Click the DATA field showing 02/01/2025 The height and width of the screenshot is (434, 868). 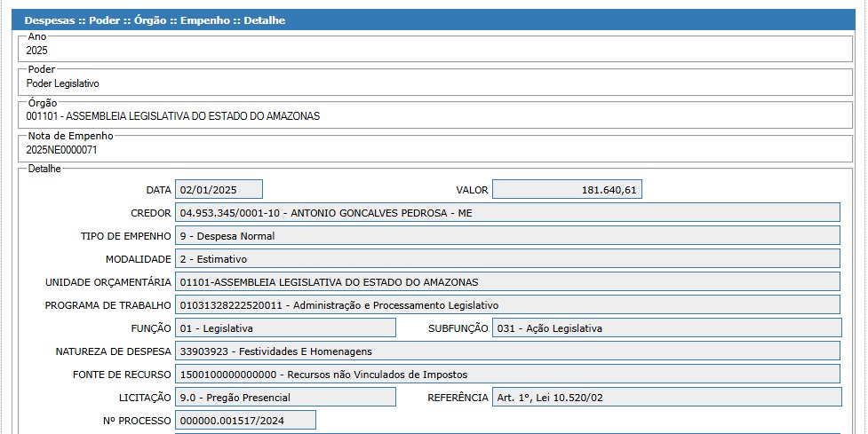[219, 190]
